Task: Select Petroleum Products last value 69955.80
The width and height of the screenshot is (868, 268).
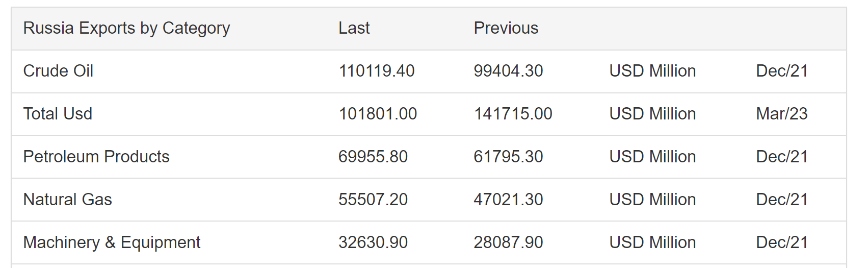Action: point(373,157)
